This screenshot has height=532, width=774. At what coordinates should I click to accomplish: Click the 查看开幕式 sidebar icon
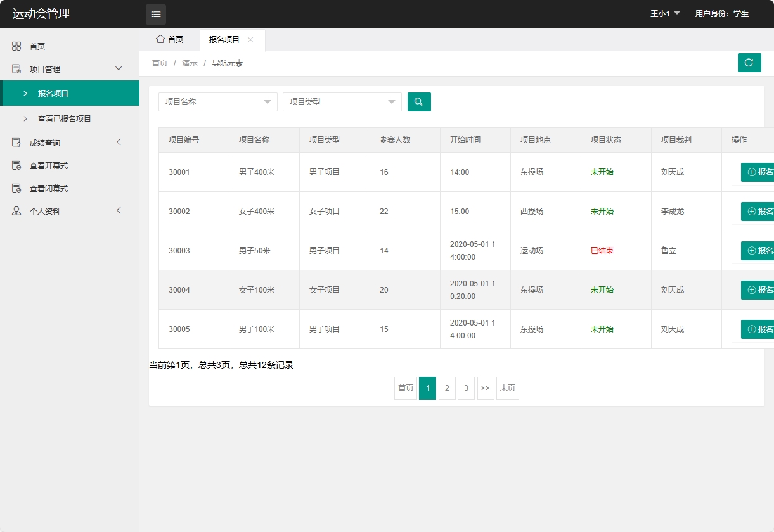(15, 165)
